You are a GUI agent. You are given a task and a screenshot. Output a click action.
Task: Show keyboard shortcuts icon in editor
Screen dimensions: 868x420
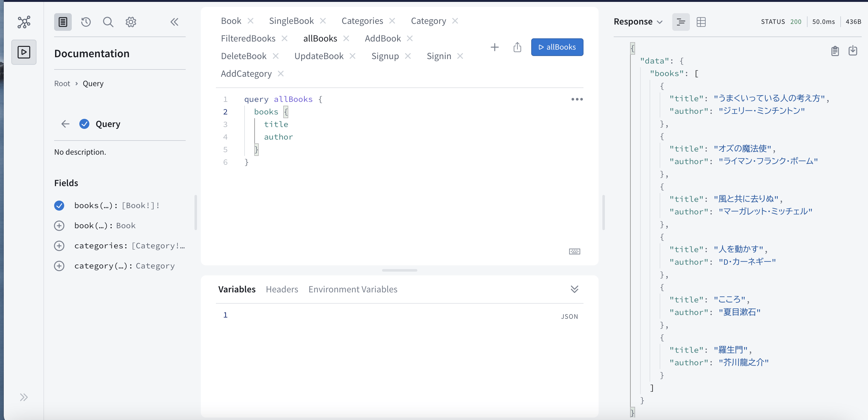point(574,251)
